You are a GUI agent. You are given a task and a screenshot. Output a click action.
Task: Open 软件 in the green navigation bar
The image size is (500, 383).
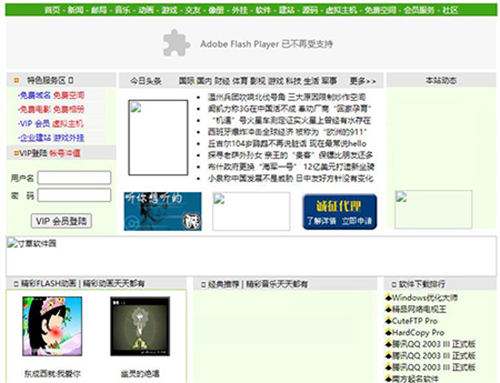263,10
